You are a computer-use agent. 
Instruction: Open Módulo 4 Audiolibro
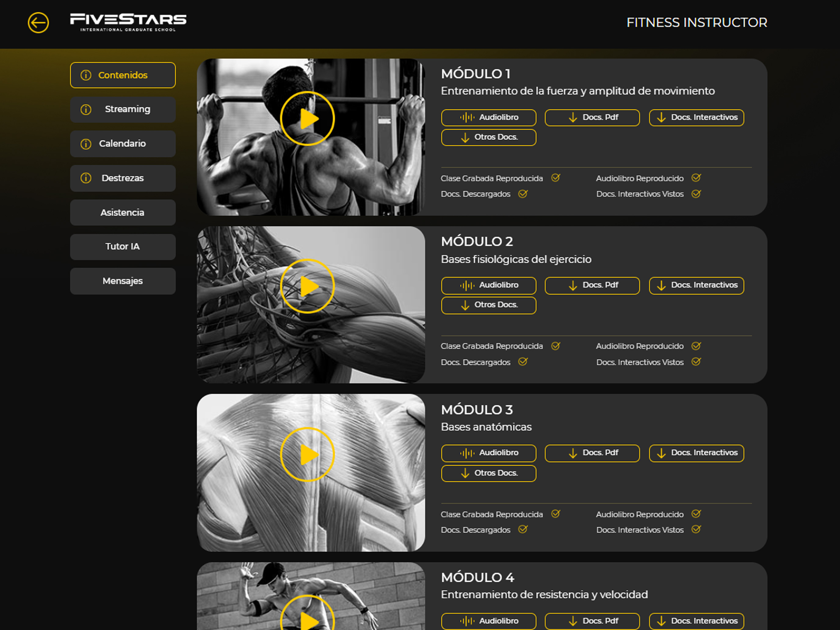click(489, 621)
